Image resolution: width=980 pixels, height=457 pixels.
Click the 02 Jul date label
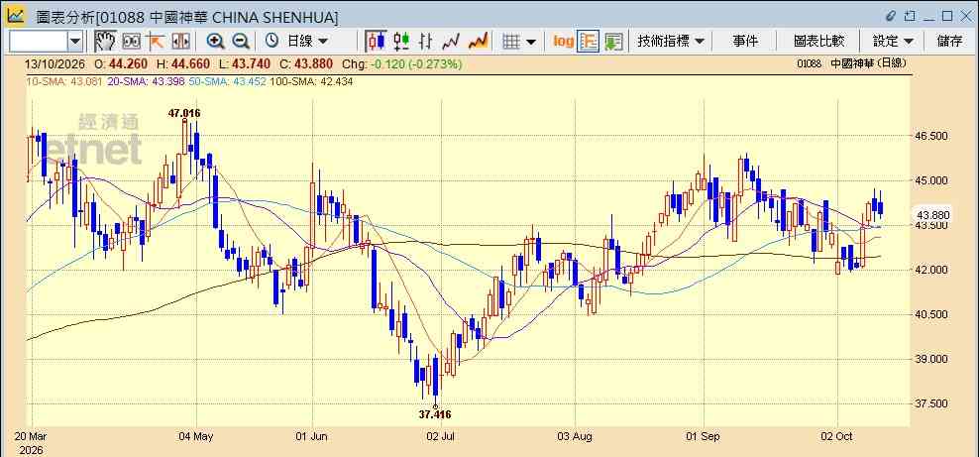pyautogui.click(x=441, y=436)
